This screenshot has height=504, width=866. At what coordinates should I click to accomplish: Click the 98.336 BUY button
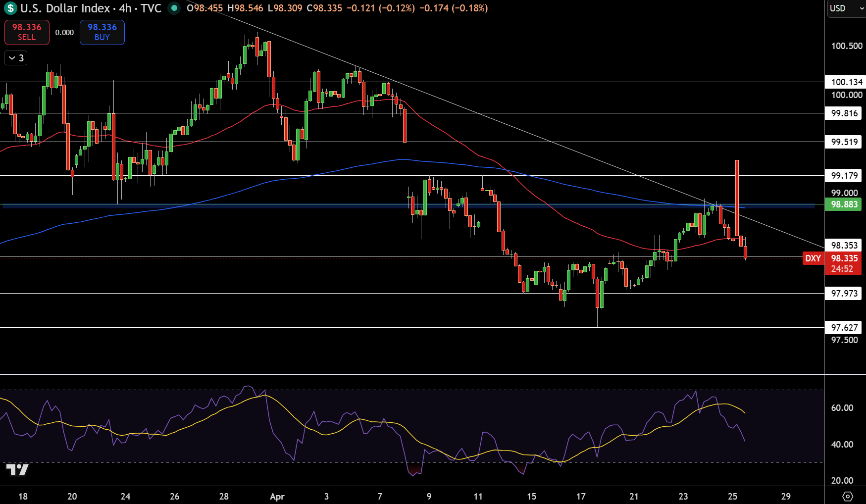click(102, 32)
